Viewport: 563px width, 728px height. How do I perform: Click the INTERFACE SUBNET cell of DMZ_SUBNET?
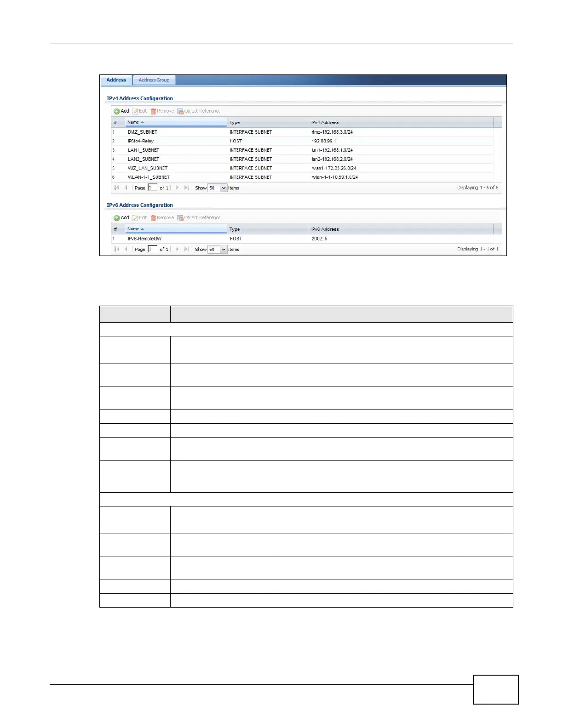(251, 132)
